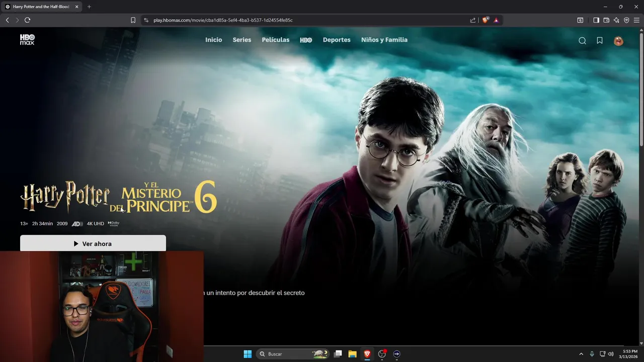Play the movie with Ver ahora

tap(93, 243)
